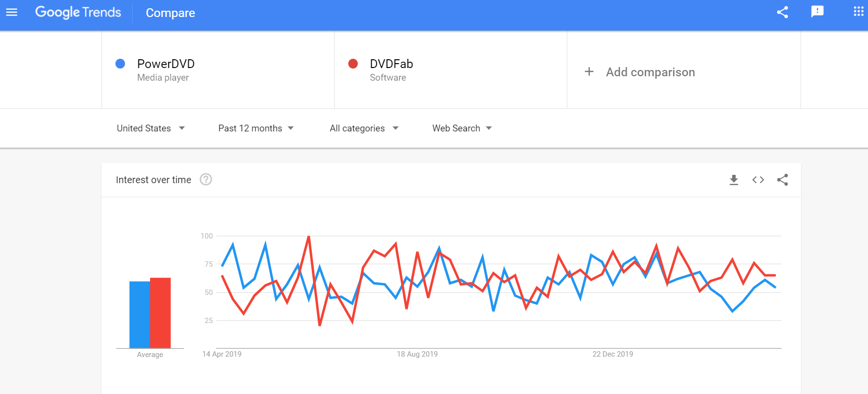Click the 22 Dec 2019 axis label
Viewport: 868px width, 394px height.
click(613, 354)
